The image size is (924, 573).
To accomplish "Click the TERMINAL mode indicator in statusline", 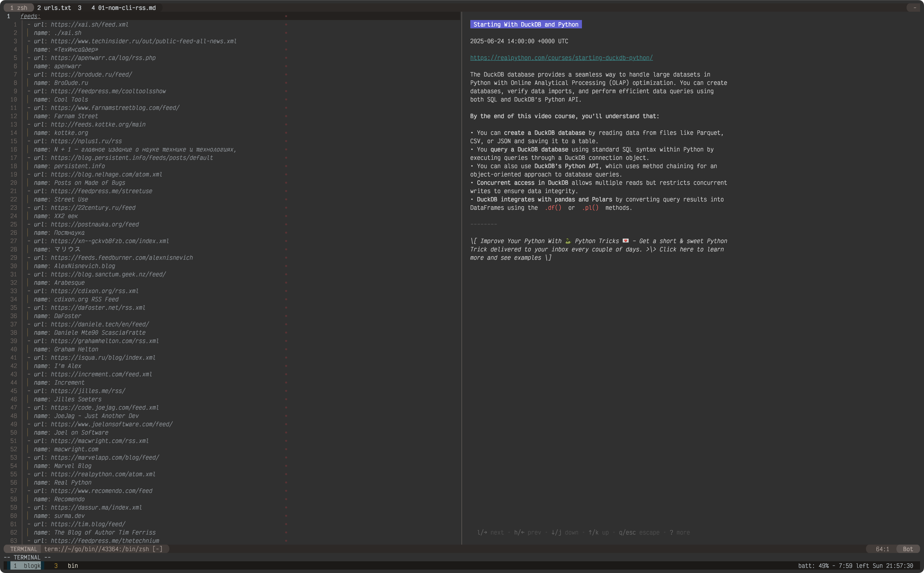I will click(23, 549).
